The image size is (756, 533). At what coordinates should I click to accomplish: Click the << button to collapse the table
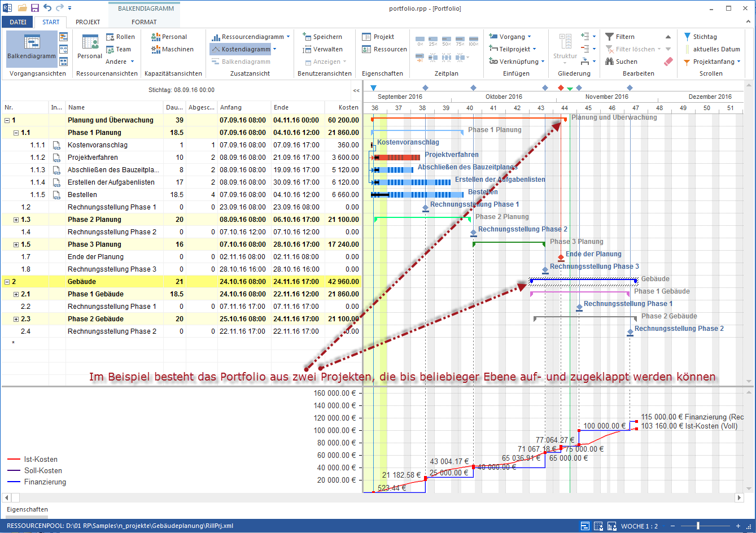coord(356,90)
